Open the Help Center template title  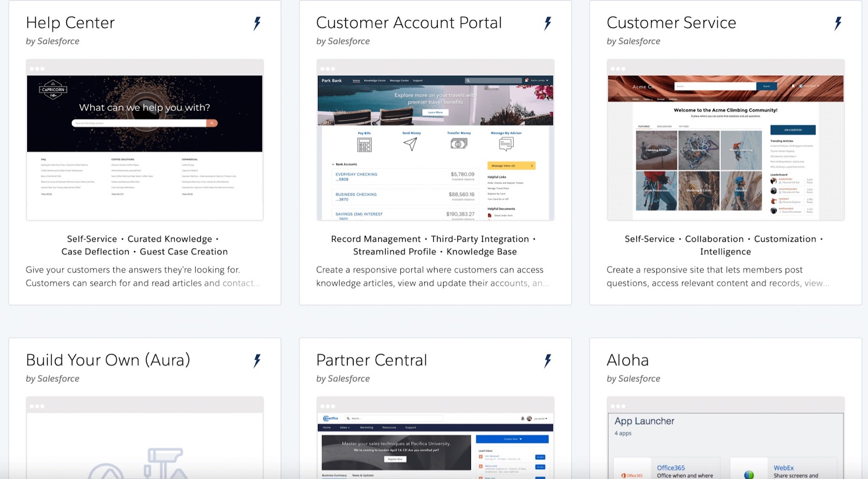pyautogui.click(x=71, y=23)
